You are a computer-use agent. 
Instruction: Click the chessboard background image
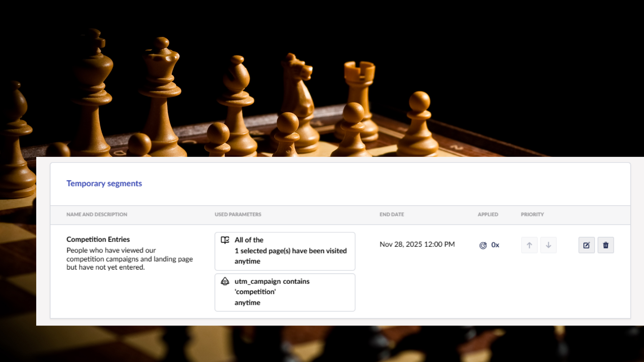(322, 77)
